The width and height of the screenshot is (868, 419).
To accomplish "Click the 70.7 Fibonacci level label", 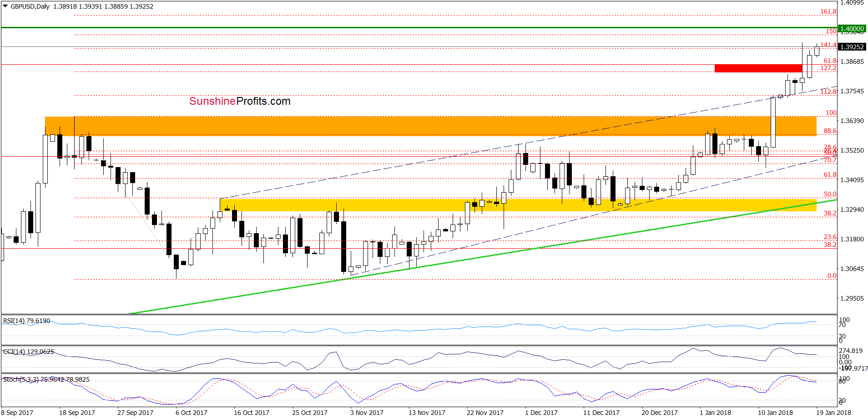I will pyautogui.click(x=830, y=160).
